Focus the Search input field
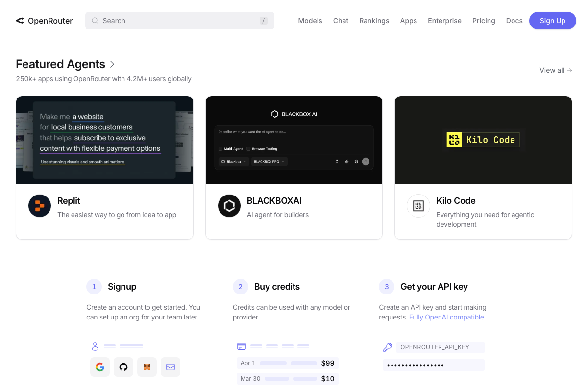The image size is (588, 392). 180,21
